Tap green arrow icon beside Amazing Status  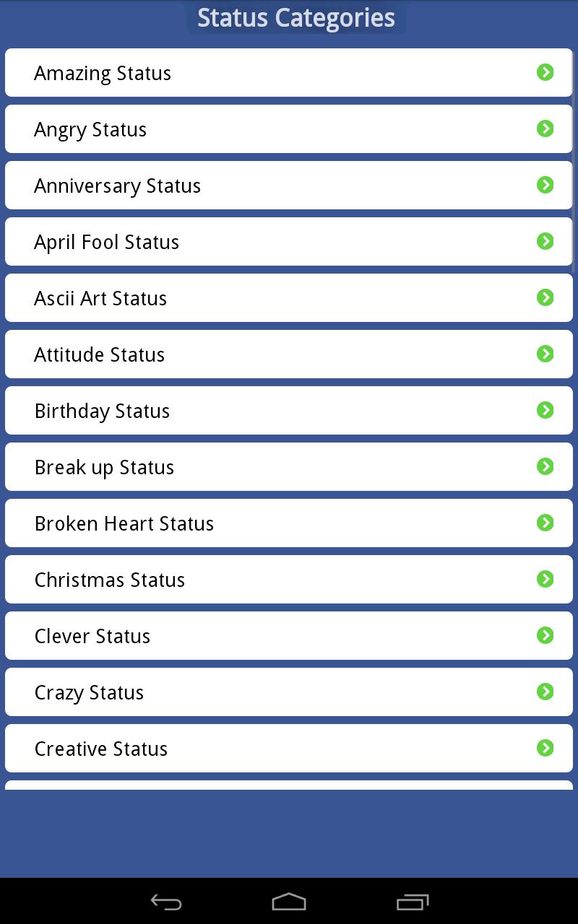(x=545, y=72)
